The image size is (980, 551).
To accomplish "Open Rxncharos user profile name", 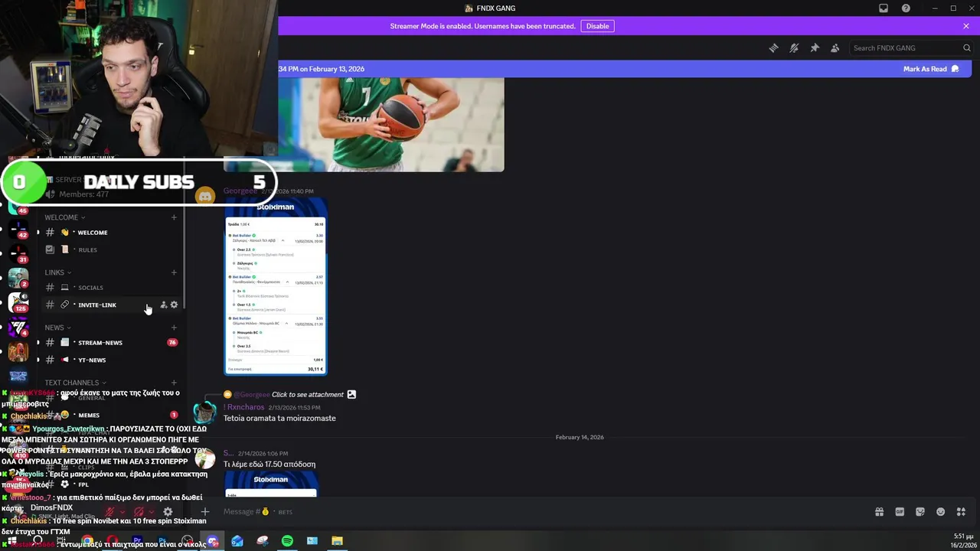I will [244, 407].
